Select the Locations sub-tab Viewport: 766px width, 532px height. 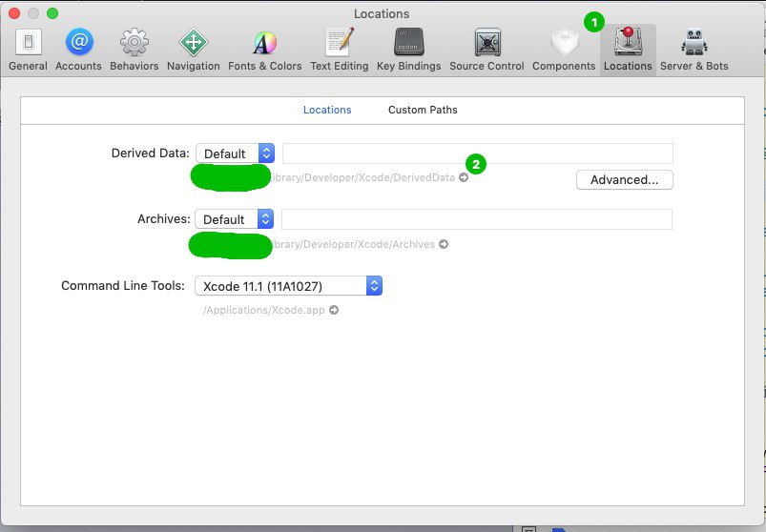[327, 110]
